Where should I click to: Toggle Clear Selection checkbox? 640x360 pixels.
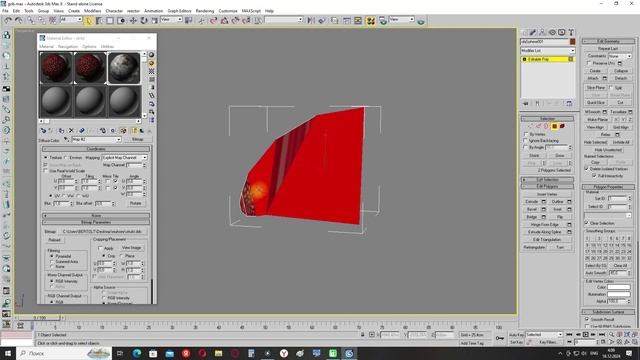click(x=587, y=223)
